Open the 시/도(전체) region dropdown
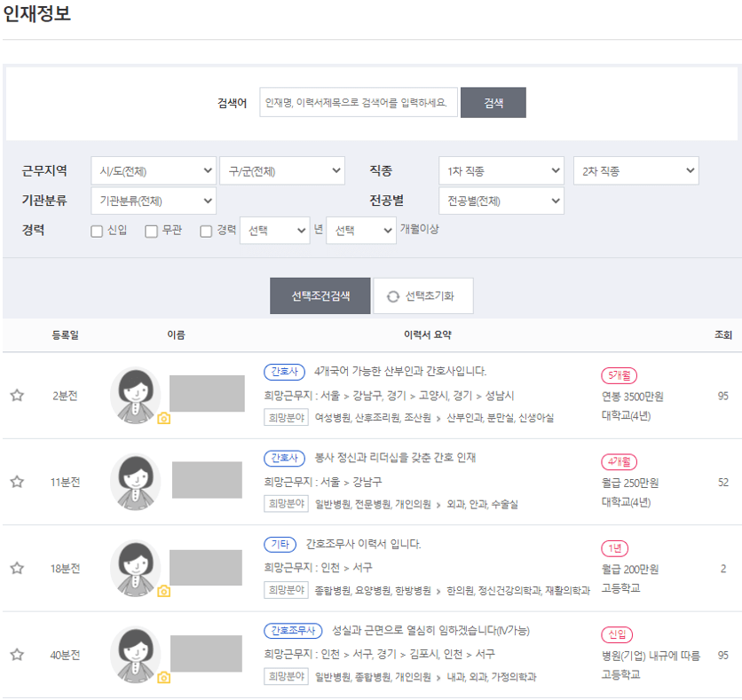 pos(153,170)
